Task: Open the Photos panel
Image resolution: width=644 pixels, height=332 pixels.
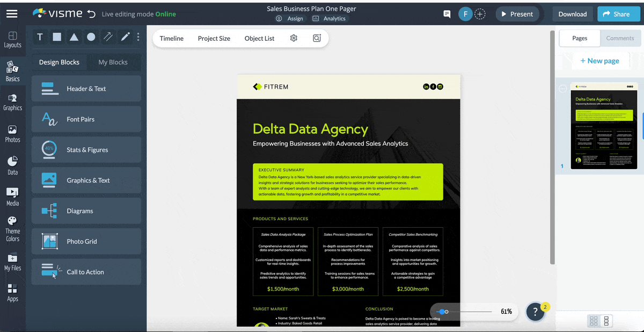Action: point(13,133)
